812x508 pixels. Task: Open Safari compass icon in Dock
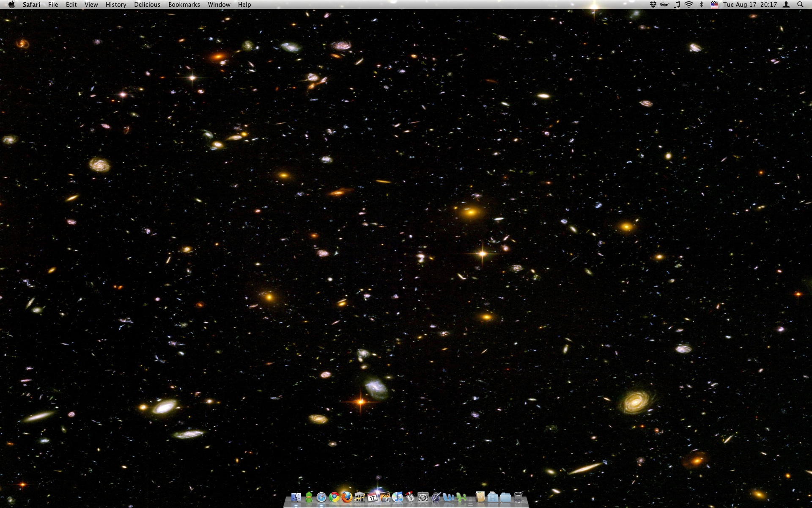coord(321,497)
